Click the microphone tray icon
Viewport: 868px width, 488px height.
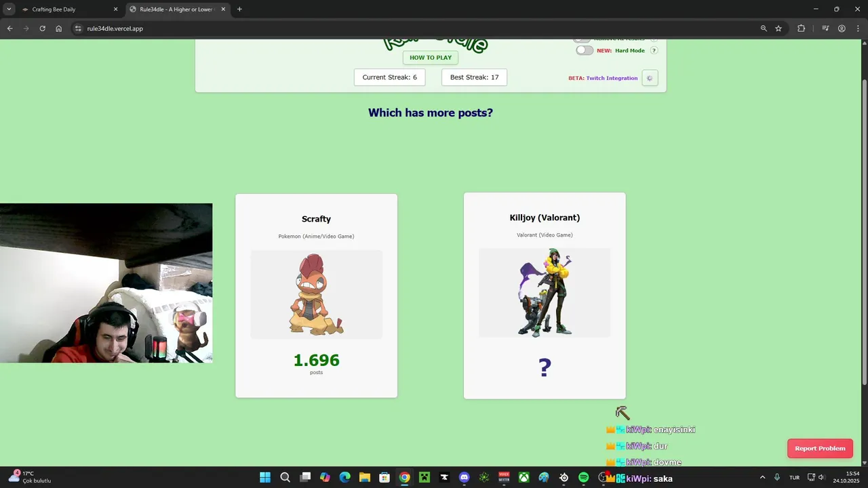(777, 477)
